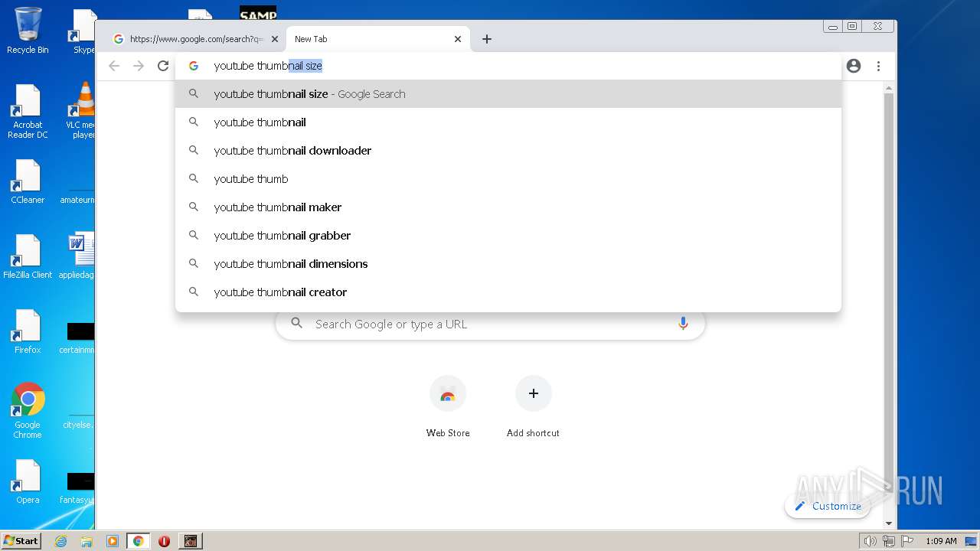Open the CCleaner desktop shortcut
Screen dimensions: 980x551
click(28, 182)
